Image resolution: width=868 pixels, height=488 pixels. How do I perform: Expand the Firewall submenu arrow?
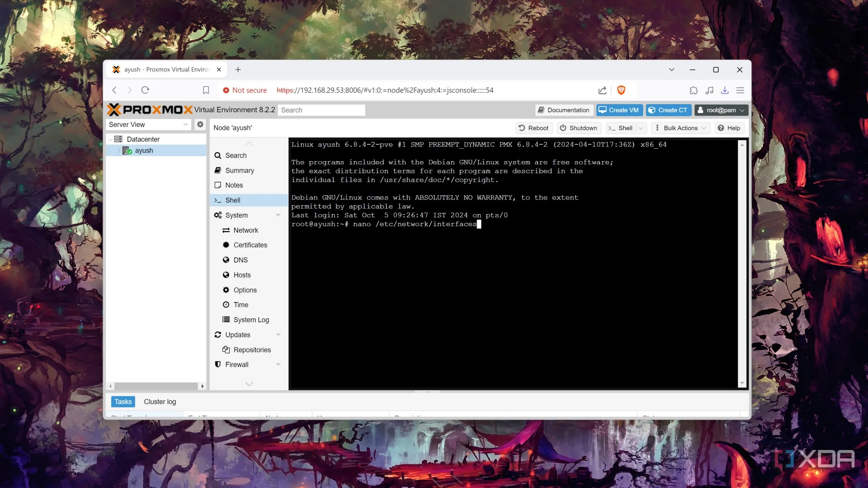(278, 364)
